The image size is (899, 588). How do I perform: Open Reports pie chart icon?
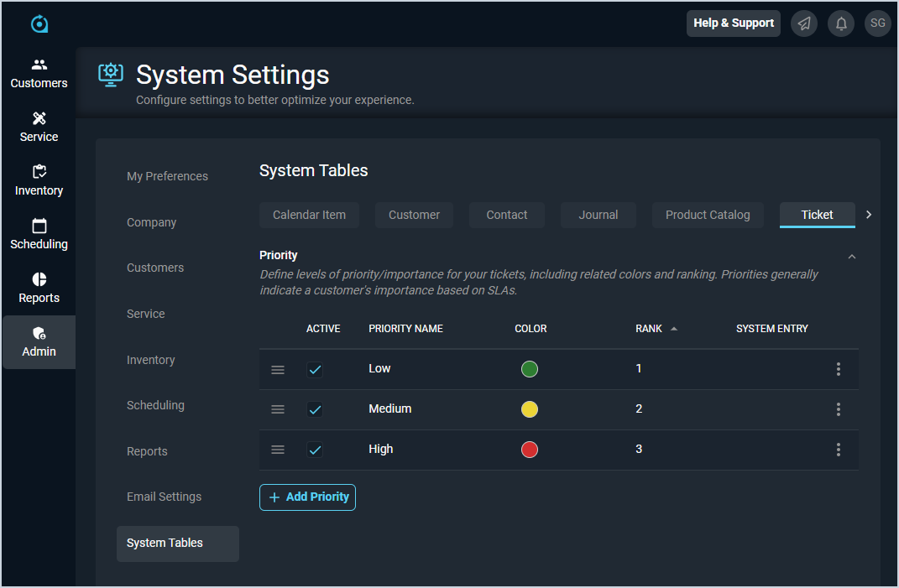click(39, 280)
